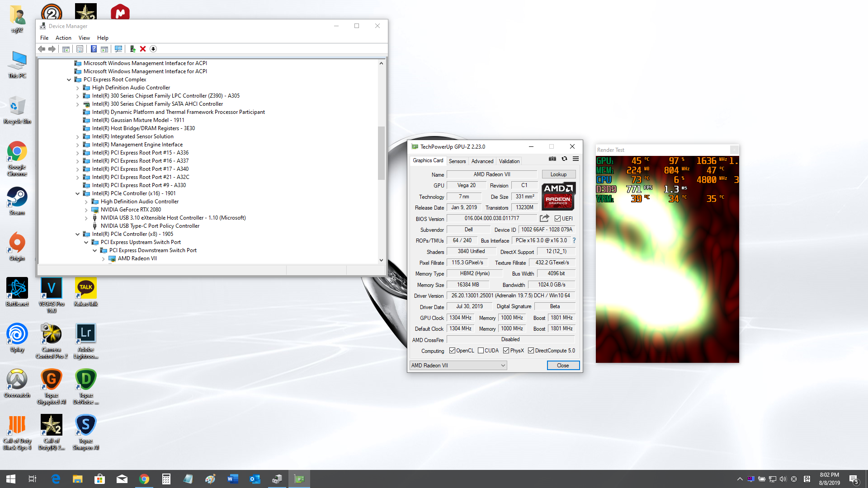Toggle the CUDA checkbox
868x488 pixels.
[481, 351]
